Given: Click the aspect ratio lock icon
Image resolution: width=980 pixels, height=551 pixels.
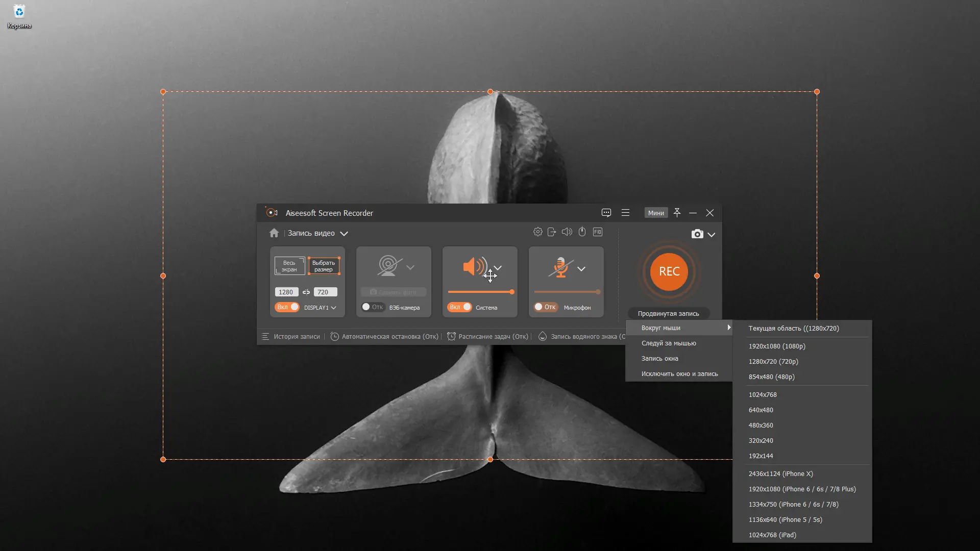Looking at the screenshot, I should [306, 292].
